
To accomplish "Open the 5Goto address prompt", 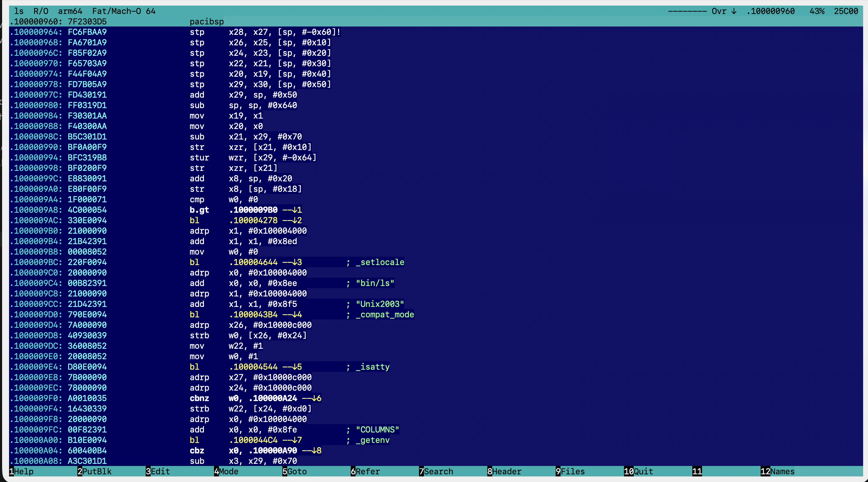I will [295, 472].
